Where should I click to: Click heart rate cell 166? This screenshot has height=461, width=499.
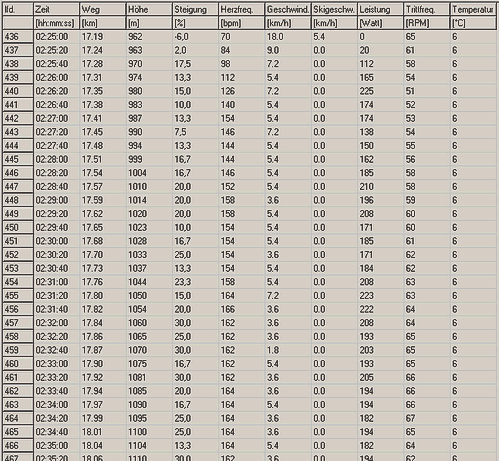tap(242, 309)
